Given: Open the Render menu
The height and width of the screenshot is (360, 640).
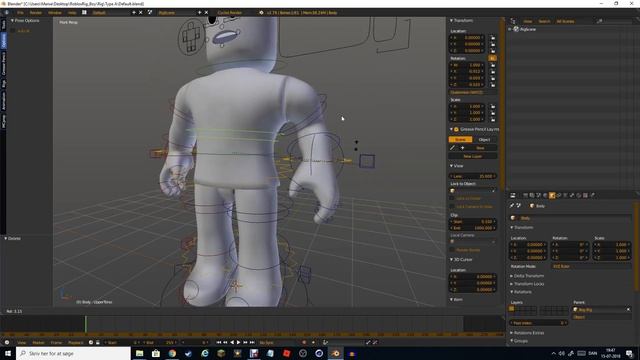Looking at the screenshot, I should [36, 13].
